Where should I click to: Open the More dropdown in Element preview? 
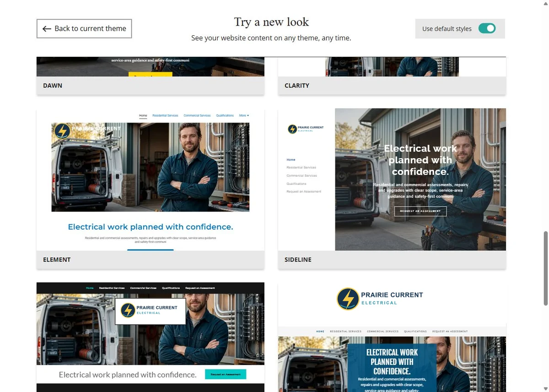(244, 116)
